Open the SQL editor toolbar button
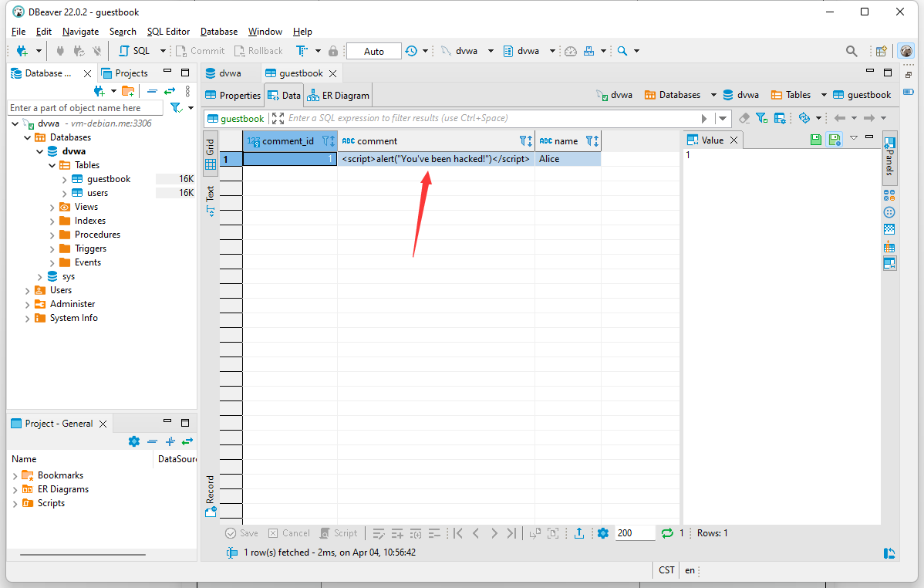924x588 pixels. [135, 51]
